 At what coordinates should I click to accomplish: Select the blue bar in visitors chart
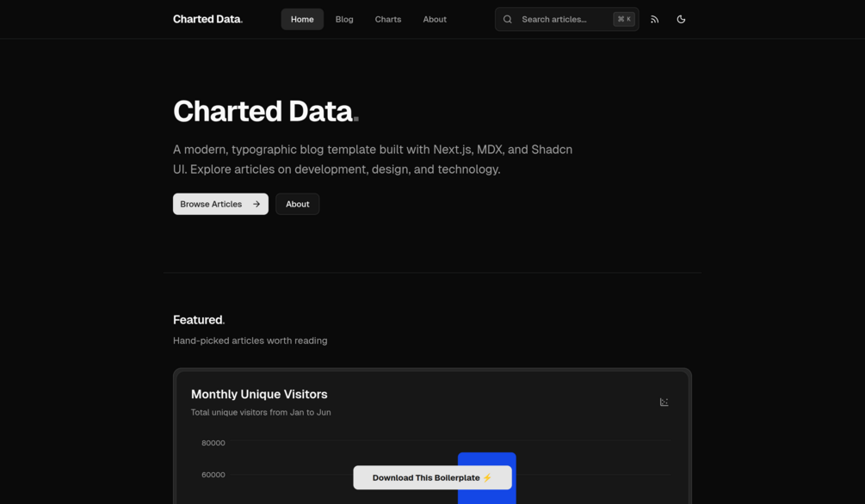486,460
